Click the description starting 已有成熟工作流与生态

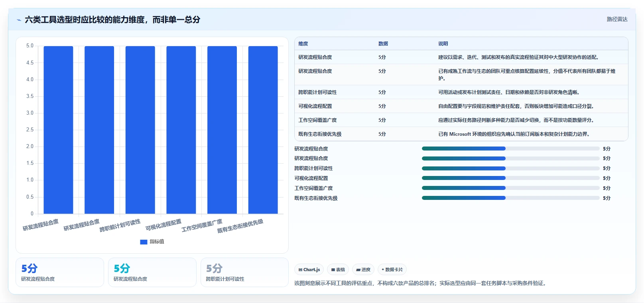coord(527,75)
